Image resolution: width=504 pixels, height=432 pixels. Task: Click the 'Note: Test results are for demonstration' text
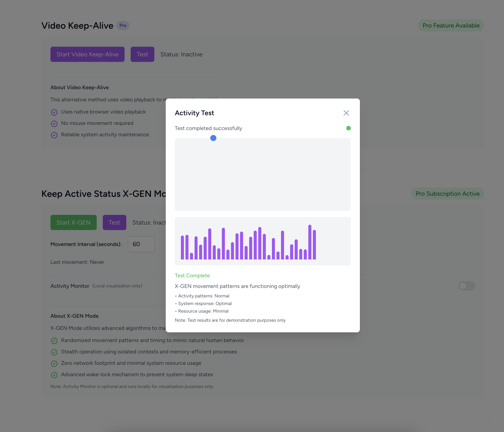click(230, 320)
